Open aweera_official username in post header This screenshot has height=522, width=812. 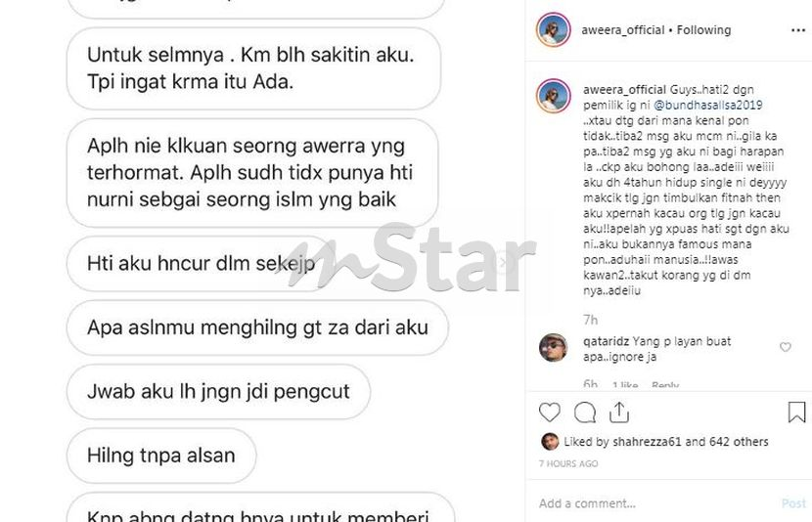[x=622, y=30]
